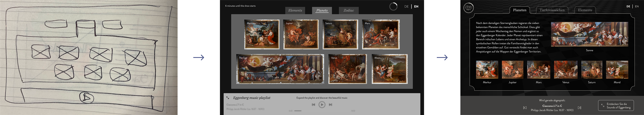Switch to the Zodiac tab
Screen dimensions: 644x115
pos(348,11)
